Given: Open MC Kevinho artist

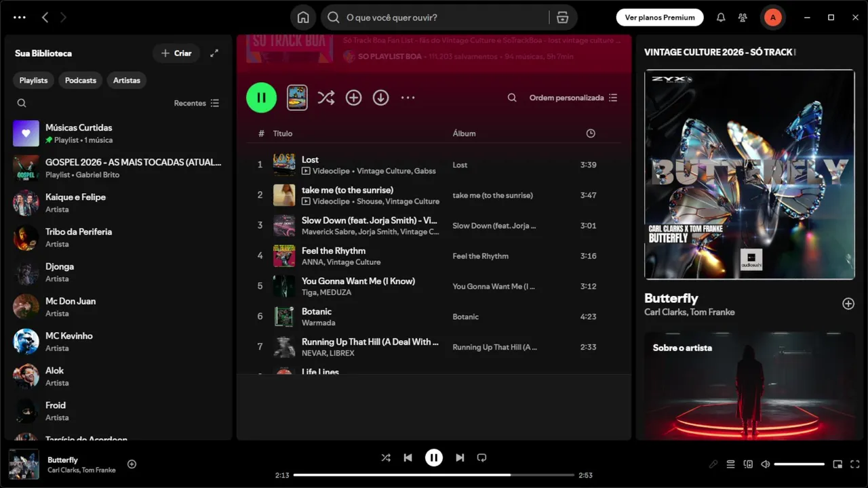Looking at the screenshot, I should 118,342.
